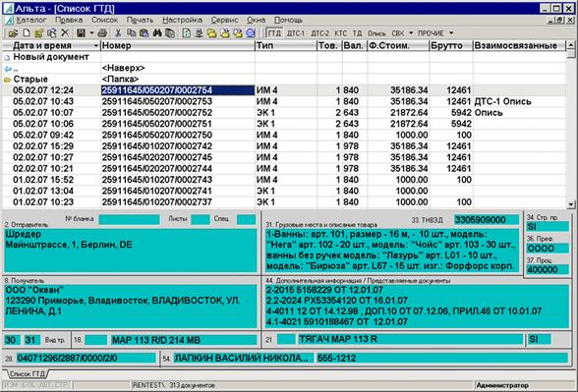Click the ТНВЭД code field 3305909000
Image resolution: width=578 pixels, height=392 pixels.
tap(487, 220)
